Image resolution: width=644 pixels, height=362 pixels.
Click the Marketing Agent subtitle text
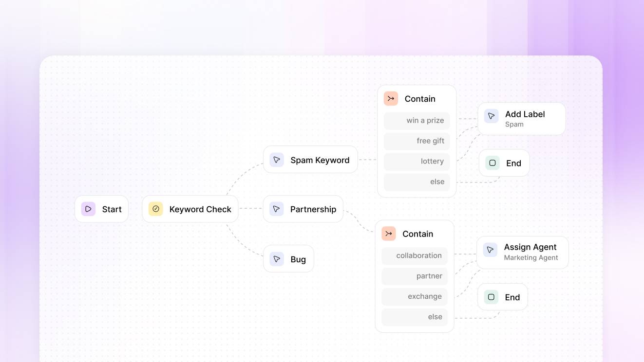[531, 258]
